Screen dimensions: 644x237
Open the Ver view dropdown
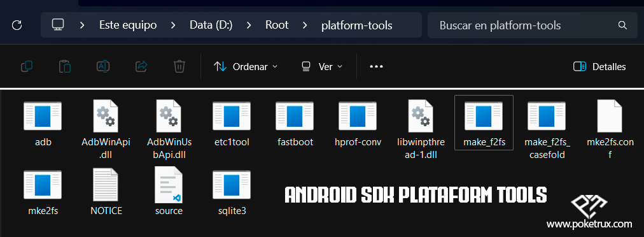pos(321,66)
